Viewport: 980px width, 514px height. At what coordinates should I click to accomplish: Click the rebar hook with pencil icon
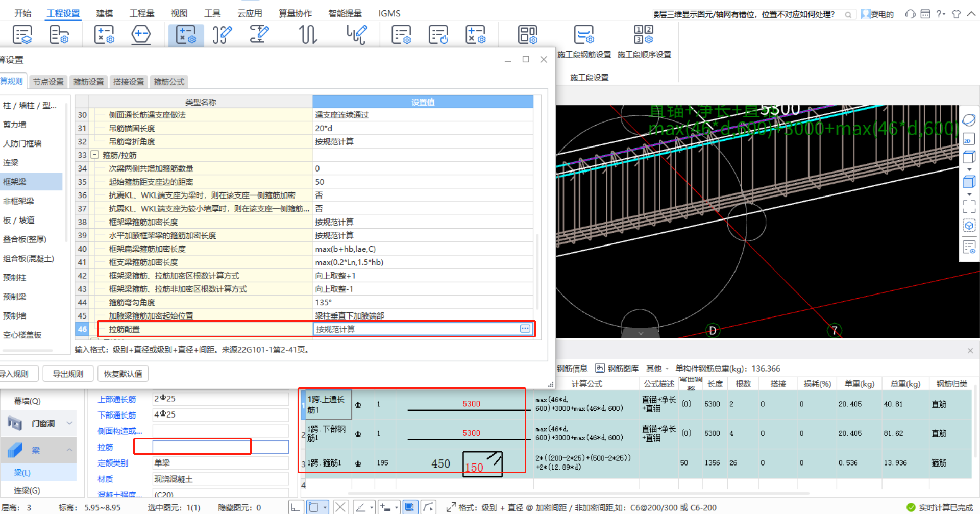(x=222, y=35)
